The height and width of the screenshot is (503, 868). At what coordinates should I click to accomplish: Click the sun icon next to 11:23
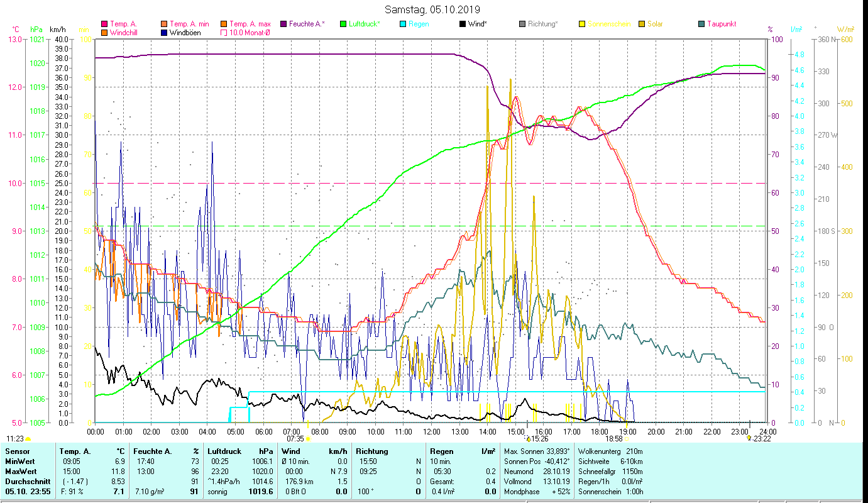(x=28, y=438)
